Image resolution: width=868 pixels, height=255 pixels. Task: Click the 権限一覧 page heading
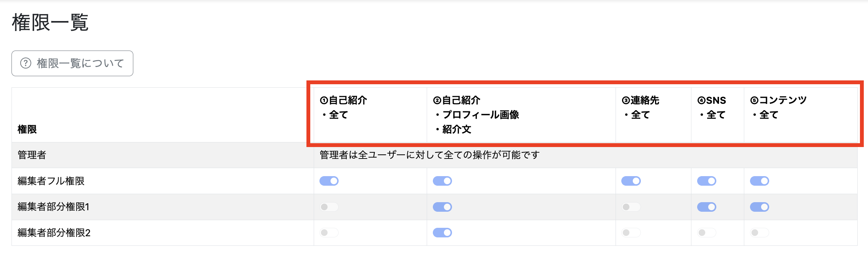coord(50,23)
